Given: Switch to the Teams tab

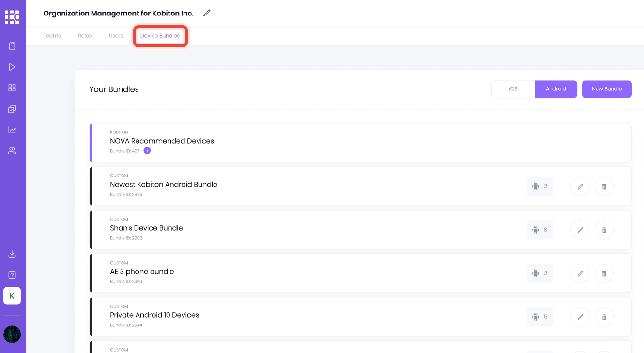Looking at the screenshot, I should (x=52, y=36).
